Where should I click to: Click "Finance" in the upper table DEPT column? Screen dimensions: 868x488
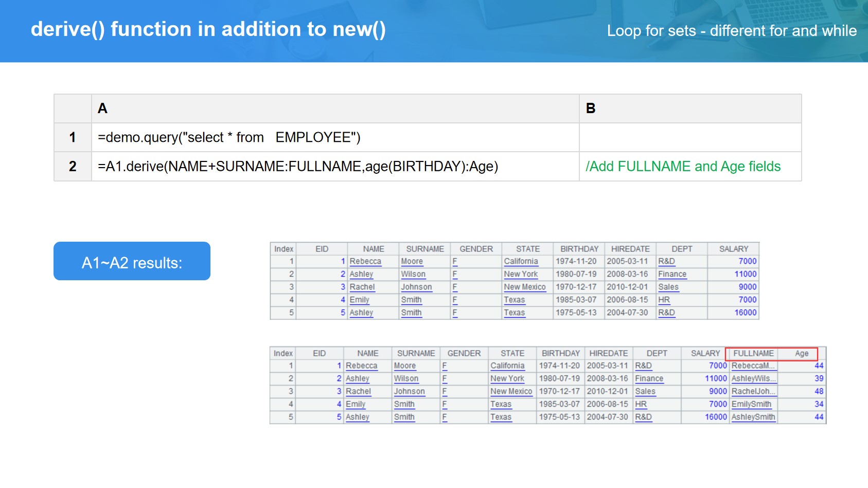(x=672, y=274)
